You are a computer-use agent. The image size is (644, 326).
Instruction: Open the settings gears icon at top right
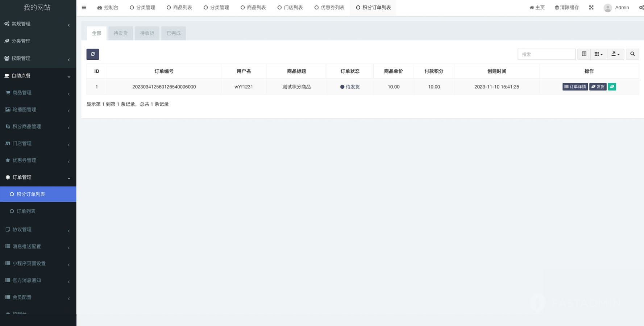pos(641,8)
